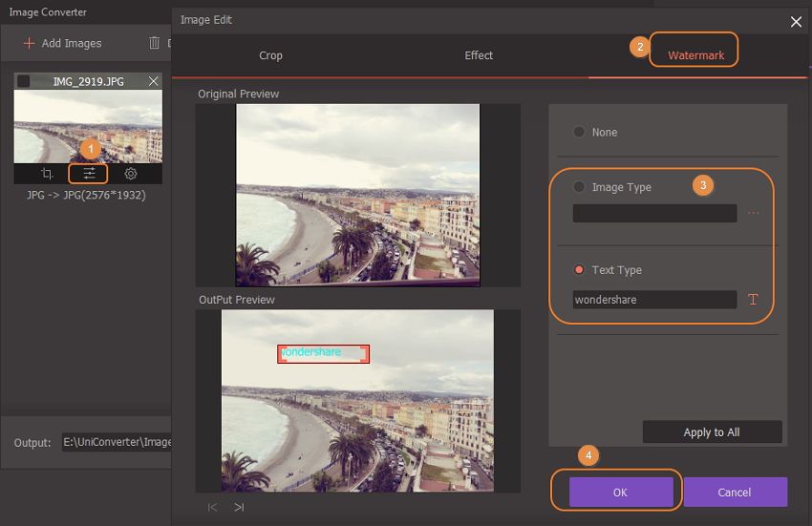Click the wondershare watermark text field

click(654, 300)
